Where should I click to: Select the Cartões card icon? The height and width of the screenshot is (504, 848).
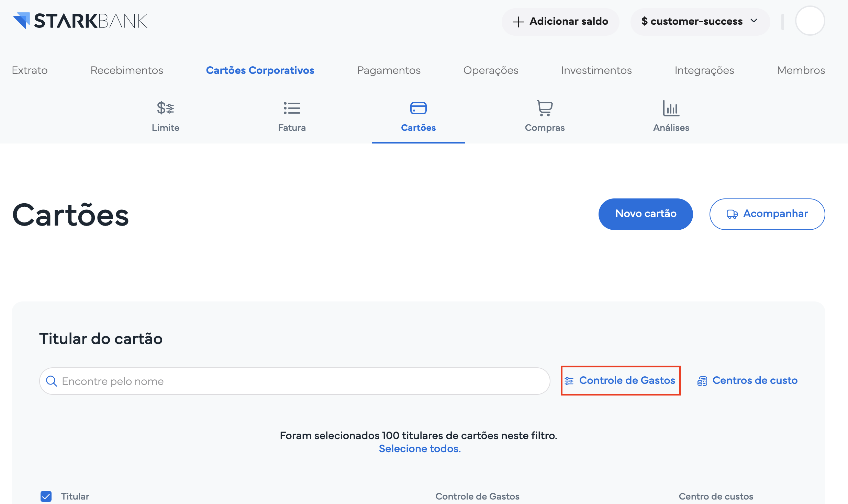click(x=418, y=108)
